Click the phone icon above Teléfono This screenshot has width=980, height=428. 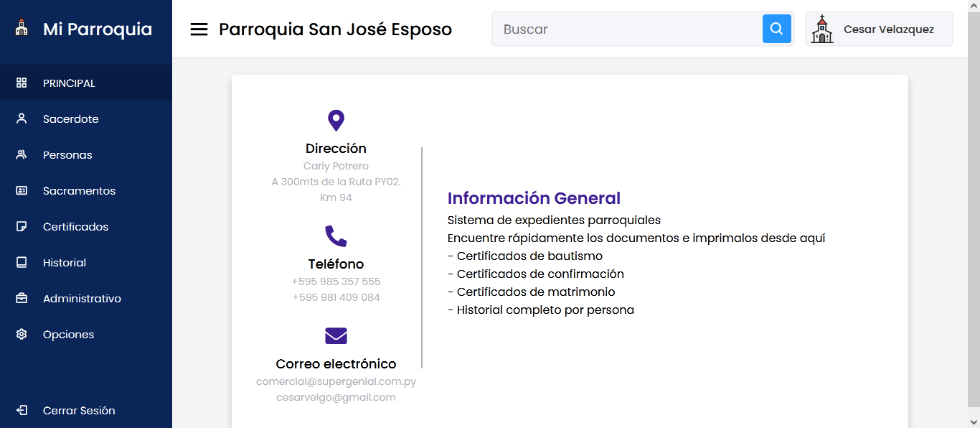pos(336,236)
